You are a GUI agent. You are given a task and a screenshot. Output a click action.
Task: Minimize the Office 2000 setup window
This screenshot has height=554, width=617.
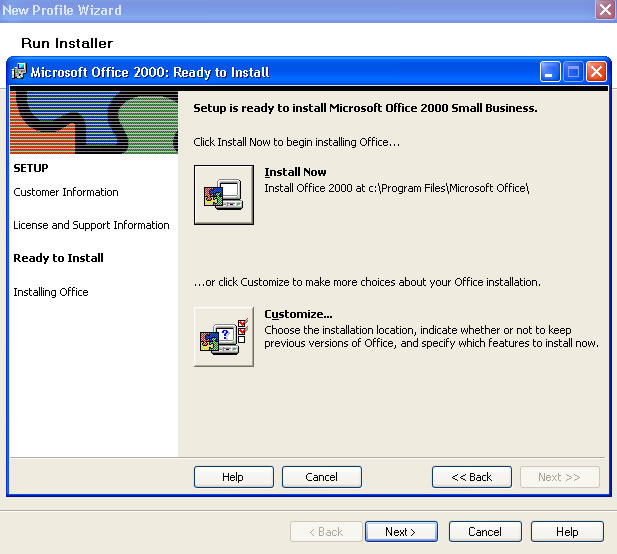pyautogui.click(x=550, y=72)
